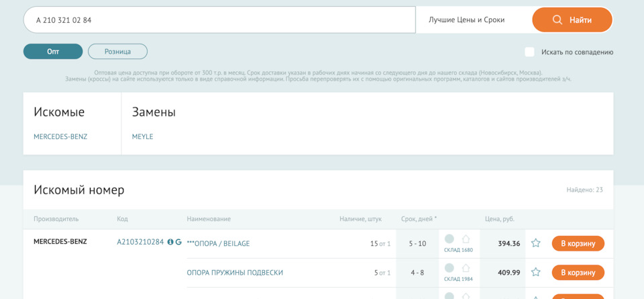Click the delivery term 5 - 10

point(417,243)
